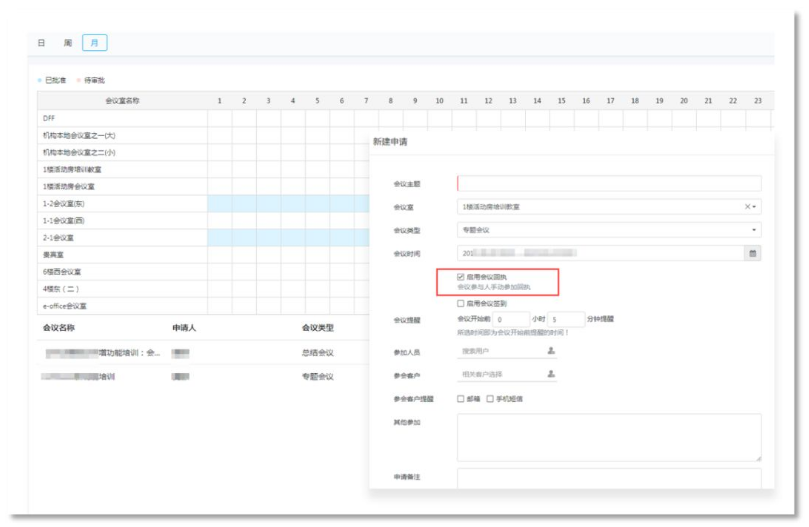Select 1-1会议室(西) room row

coord(122,220)
